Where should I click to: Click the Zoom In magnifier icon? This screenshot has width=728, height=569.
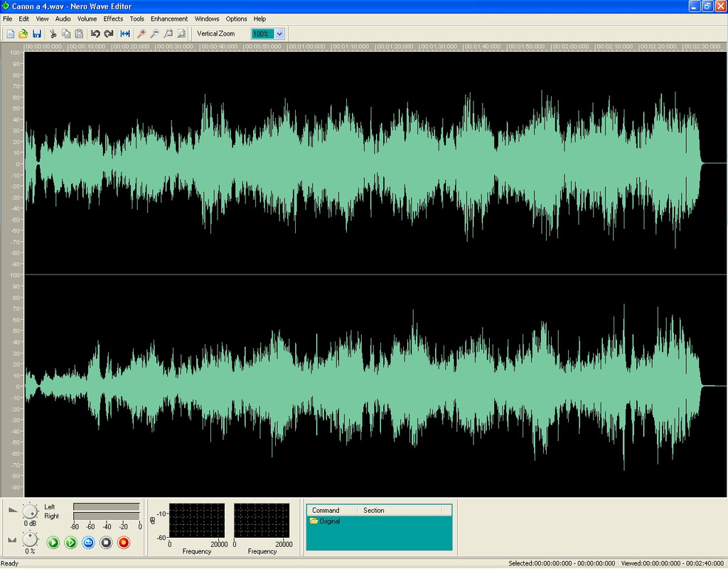(x=141, y=34)
